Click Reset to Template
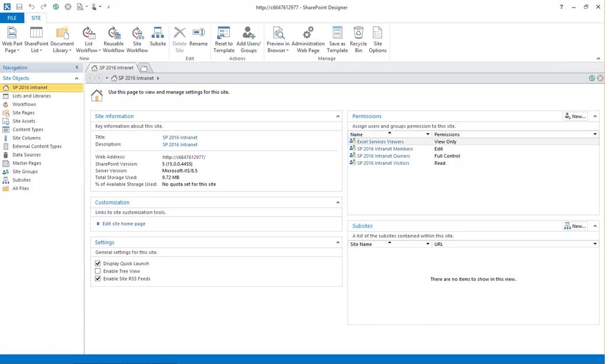The width and height of the screenshot is (605, 364). 224,40
